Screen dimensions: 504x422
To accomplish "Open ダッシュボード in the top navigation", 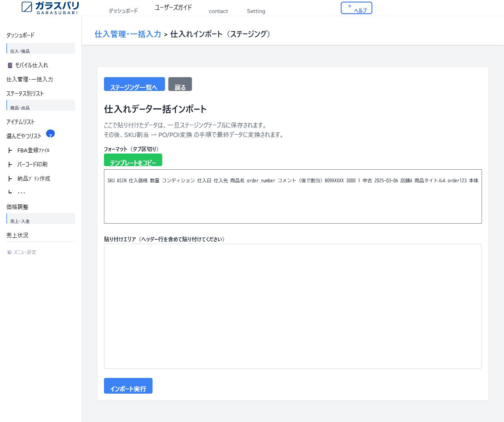I will pos(123,11).
